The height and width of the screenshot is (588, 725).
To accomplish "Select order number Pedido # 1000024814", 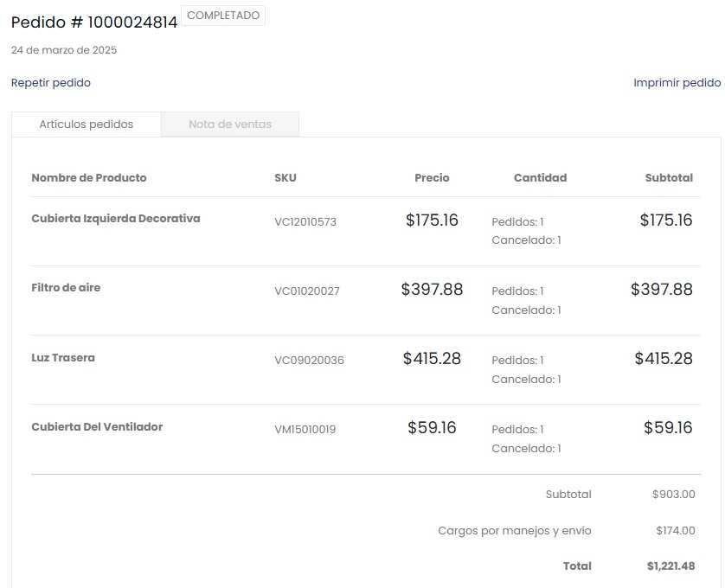I will click(x=94, y=22).
